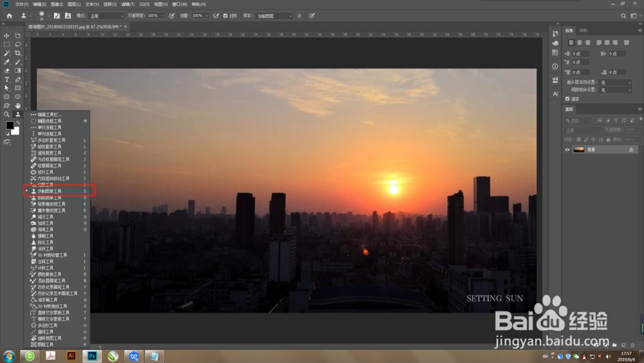Enable airbrush build-up effects
Viewport: 644px width, 363px height.
(x=216, y=15)
